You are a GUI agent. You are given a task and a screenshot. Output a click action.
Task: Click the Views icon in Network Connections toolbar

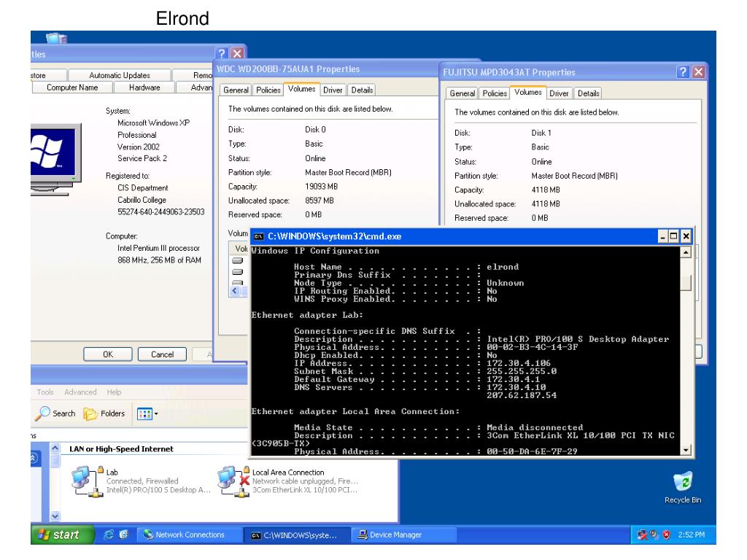(x=144, y=414)
